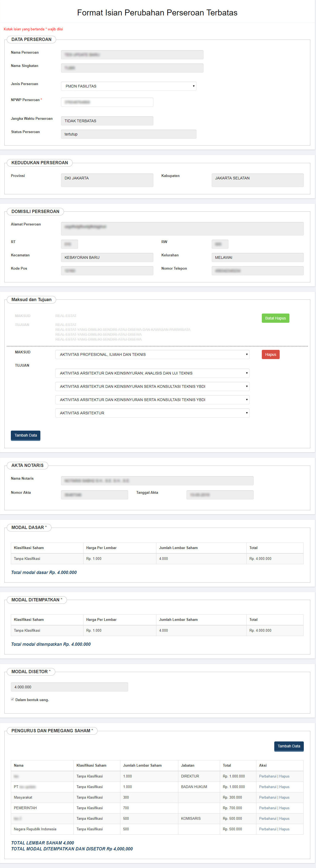Click the Modal Disetor amount field
316x868 pixels.
point(69,687)
